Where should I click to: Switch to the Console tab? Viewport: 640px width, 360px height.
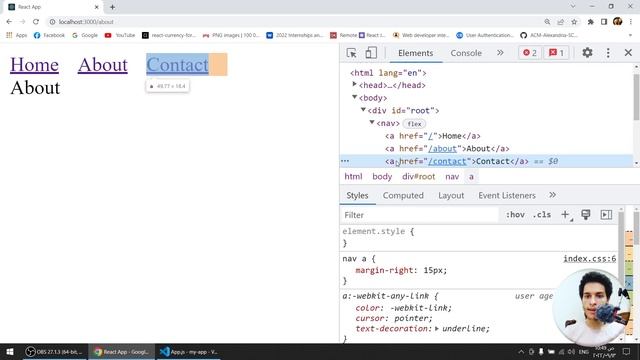point(466,53)
